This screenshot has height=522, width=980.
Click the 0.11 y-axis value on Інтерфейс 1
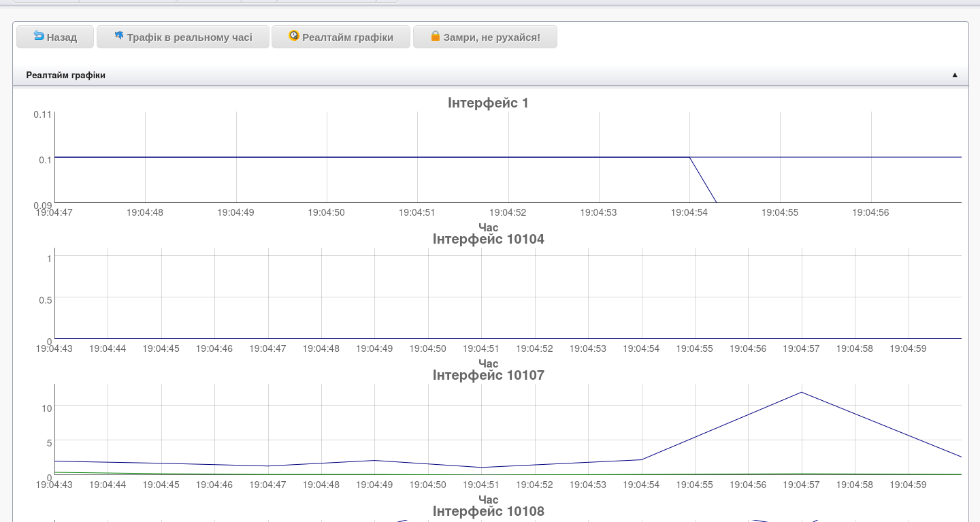43,114
